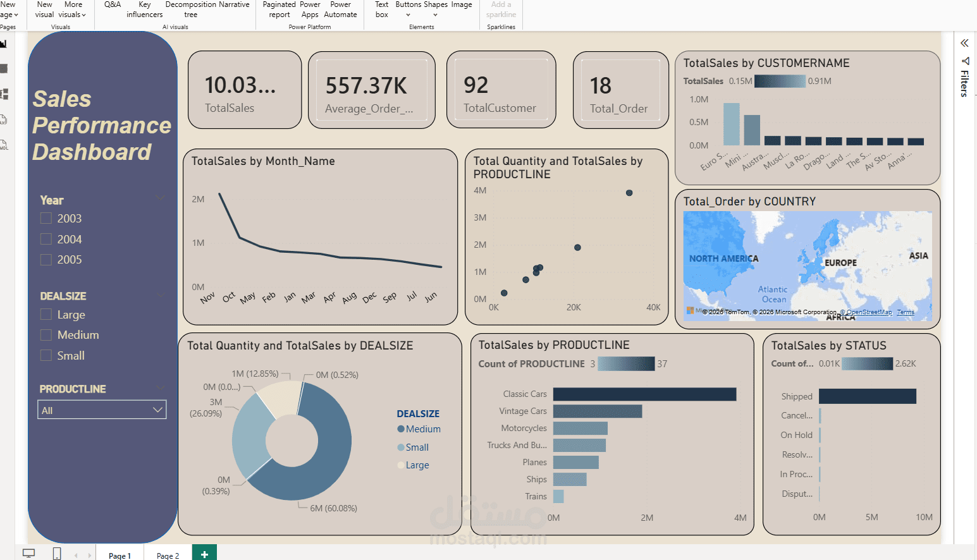
Task: Check the 2005 year filter
Action: tap(46, 259)
